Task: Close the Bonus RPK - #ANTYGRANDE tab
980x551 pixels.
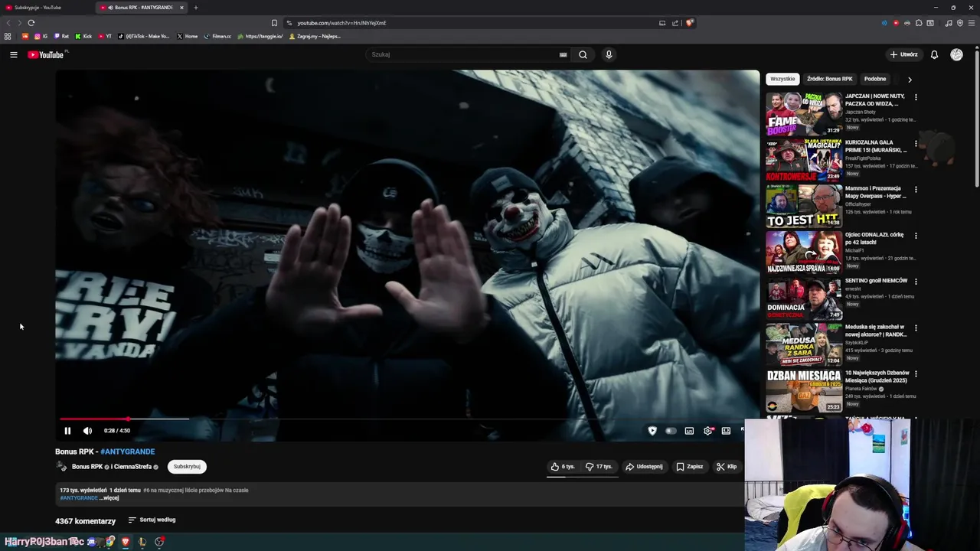Action: [x=181, y=8]
